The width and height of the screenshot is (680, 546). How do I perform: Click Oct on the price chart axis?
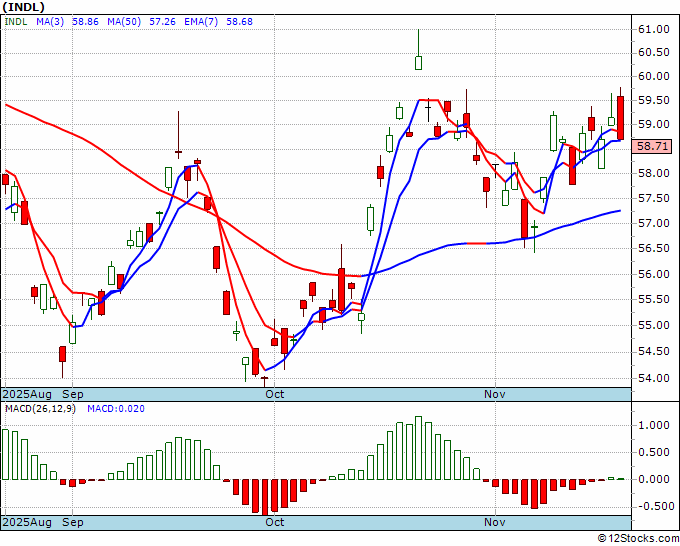(x=275, y=394)
